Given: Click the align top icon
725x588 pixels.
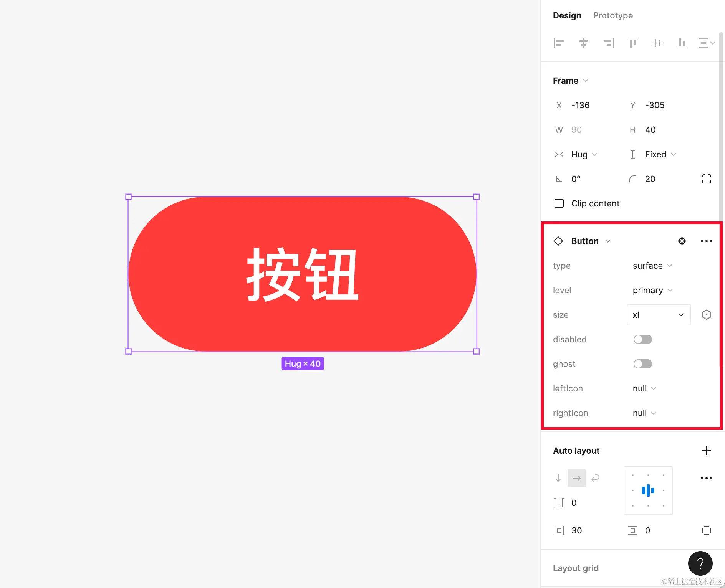Looking at the screenshot, I should (632, 43).
